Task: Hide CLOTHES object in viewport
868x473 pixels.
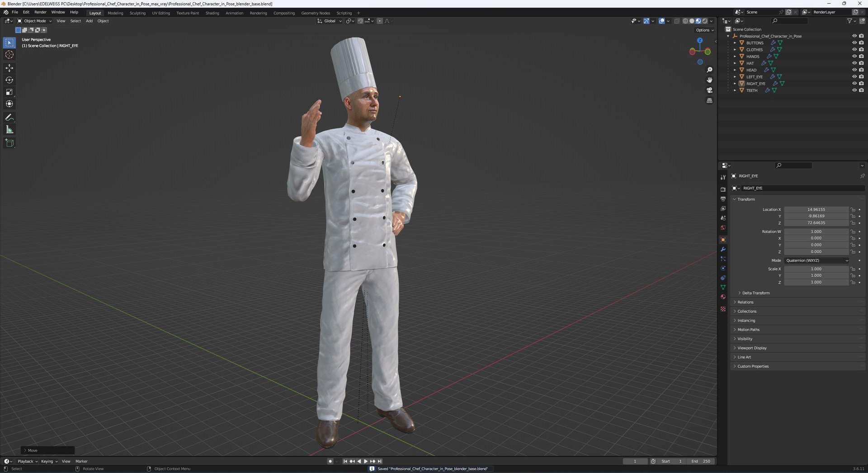Action: point(854,49)
